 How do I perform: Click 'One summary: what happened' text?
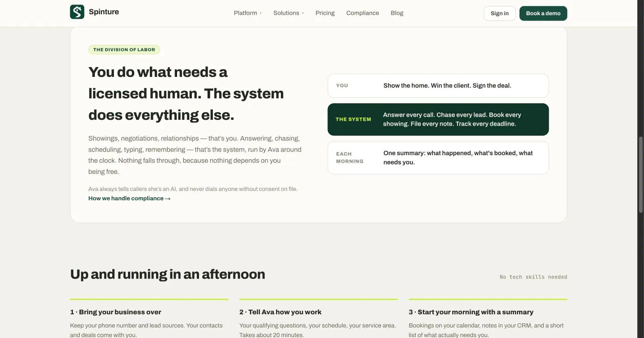[x=458, y=158]
